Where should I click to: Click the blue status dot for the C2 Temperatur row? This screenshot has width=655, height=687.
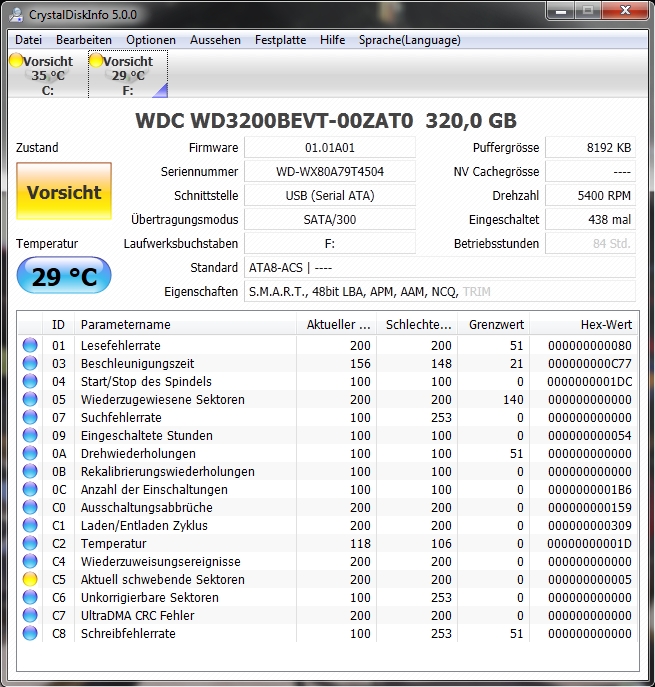[30, 543]
